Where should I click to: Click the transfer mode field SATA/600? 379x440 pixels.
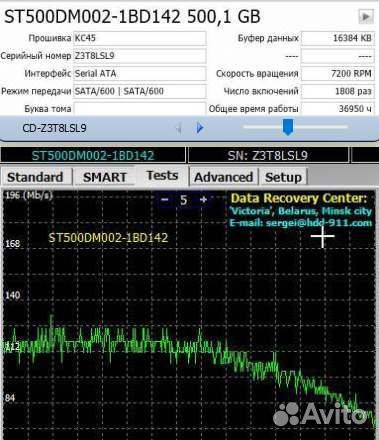(x=140, y=91)
